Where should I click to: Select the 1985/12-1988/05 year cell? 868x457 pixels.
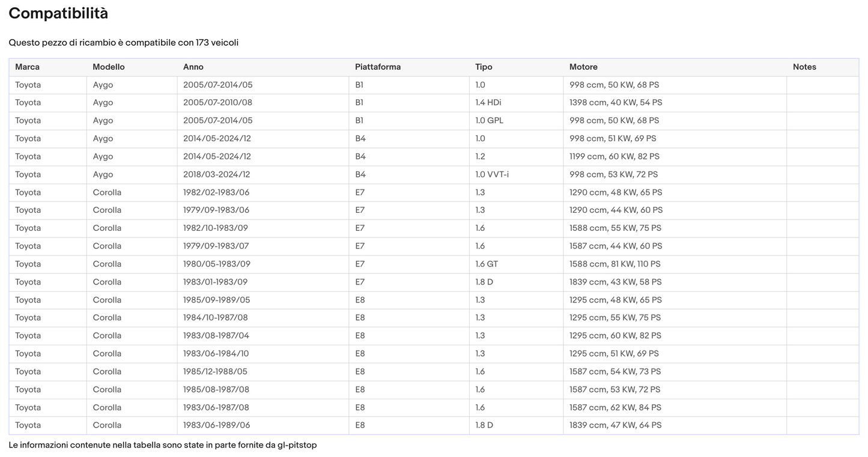click(263, 372)
